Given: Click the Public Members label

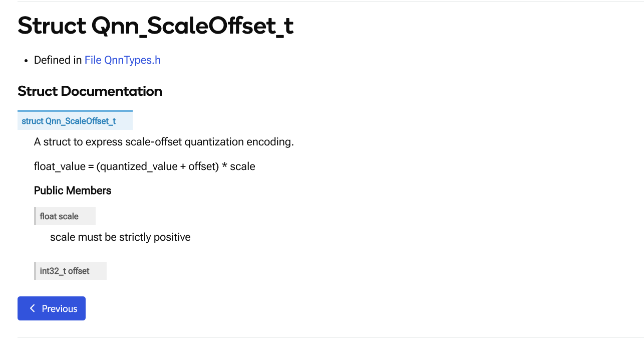Looking at the screenshot, I should tap(73, 191).
